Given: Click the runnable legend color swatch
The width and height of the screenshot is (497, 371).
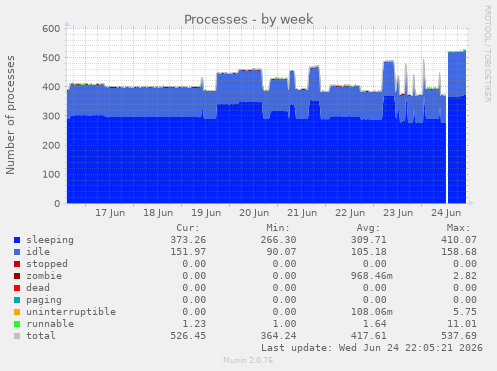Looking at the screenshot, I should click(x=17, y=324).
